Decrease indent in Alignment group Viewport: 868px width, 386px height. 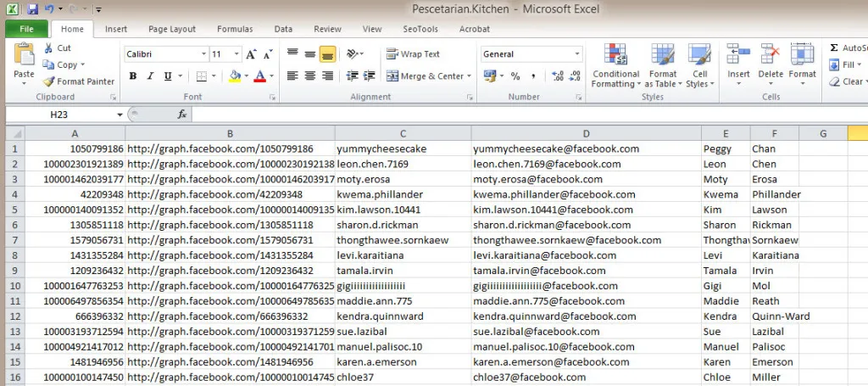352,76
